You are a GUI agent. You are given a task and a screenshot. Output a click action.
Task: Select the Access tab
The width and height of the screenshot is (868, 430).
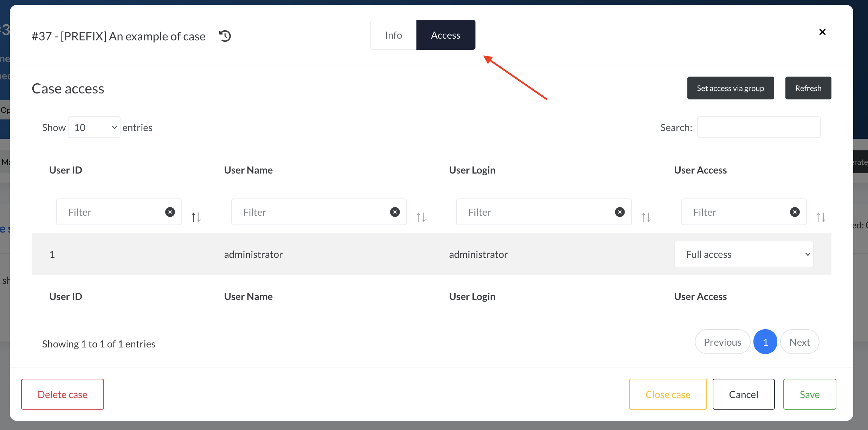446,35
